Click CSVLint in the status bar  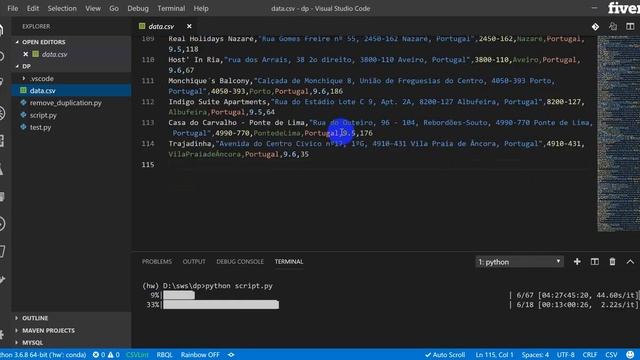[x=137, y=355]
